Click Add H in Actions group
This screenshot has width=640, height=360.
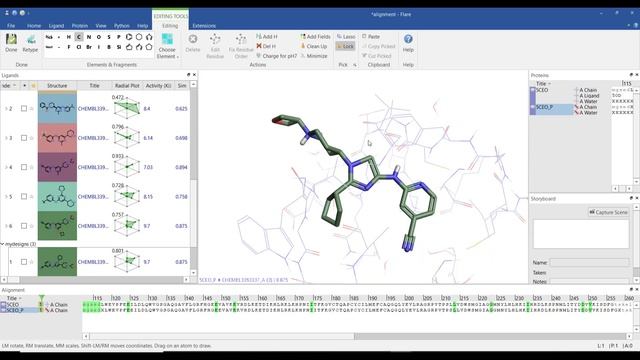[x=267, y=36]
